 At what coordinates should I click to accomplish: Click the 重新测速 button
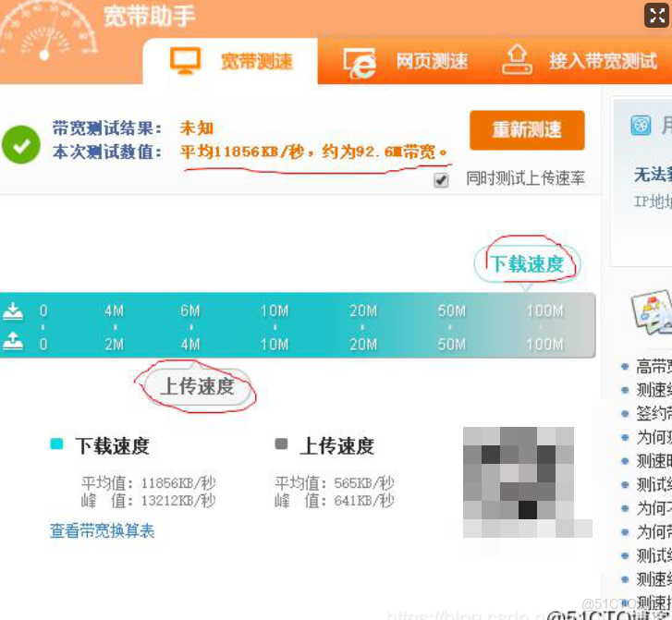click(527, 130)
